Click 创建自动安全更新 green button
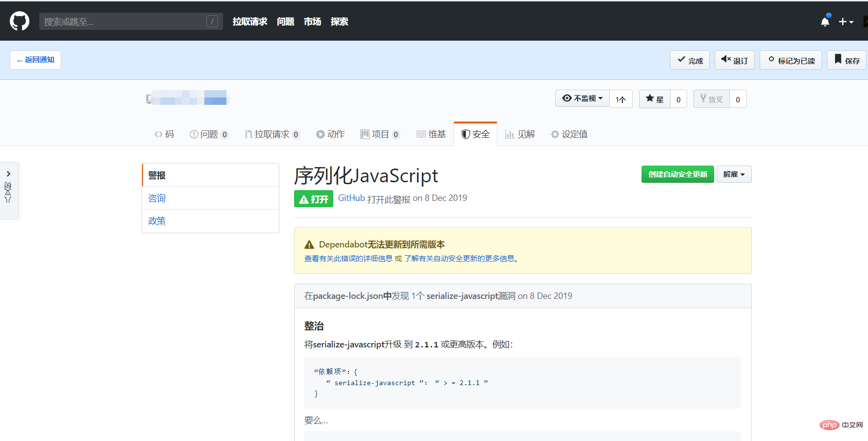 (x=677, y=174)
